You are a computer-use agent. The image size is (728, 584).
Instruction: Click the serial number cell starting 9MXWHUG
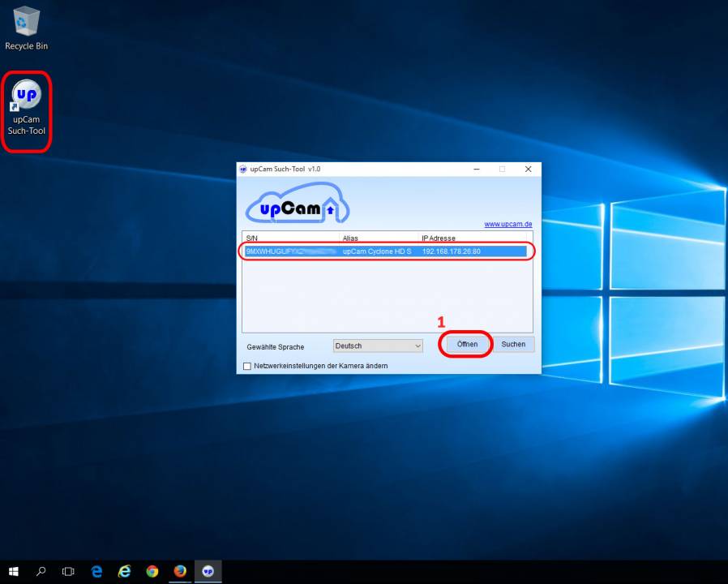pyautogui.click(x=291, y=251)
